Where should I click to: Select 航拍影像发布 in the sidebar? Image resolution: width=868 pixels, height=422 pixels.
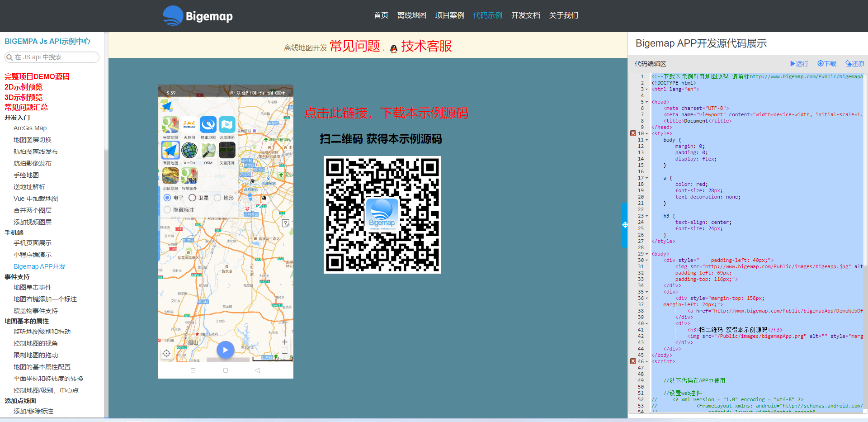[x=33, y=164]
